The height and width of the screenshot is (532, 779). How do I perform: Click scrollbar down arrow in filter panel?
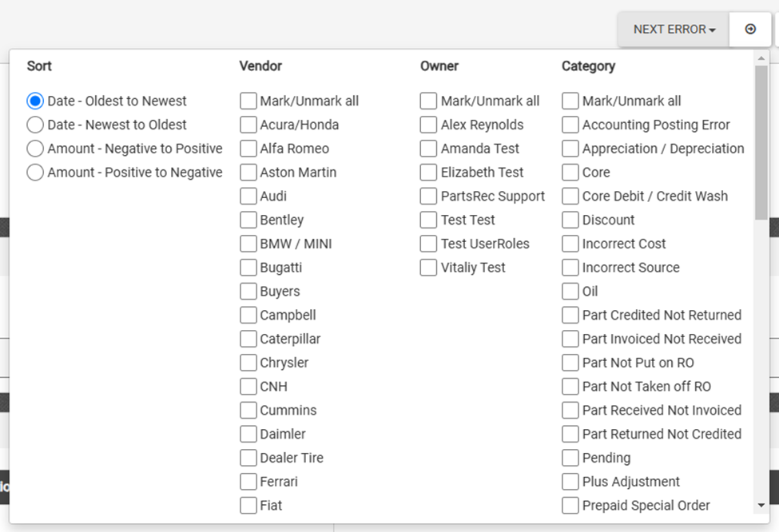pyautogui.click(x=761, y=505)
